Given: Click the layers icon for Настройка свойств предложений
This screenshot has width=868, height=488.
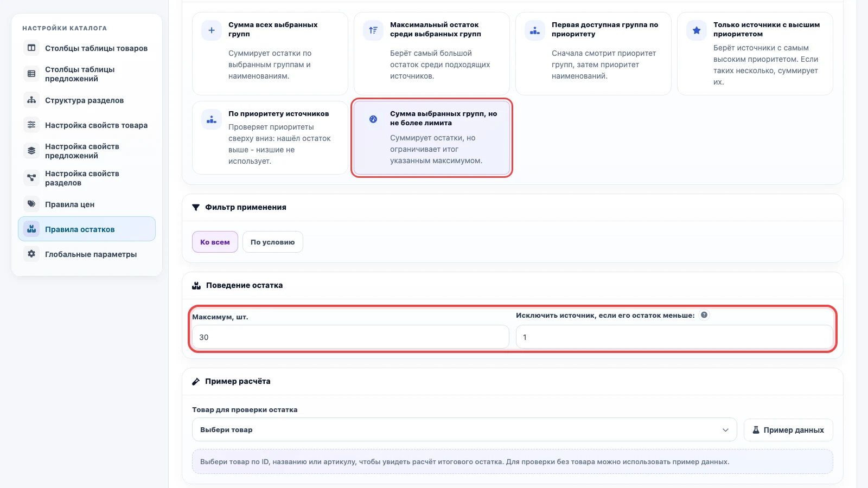Looking at the screenshot, I should [x=31, y=151].
